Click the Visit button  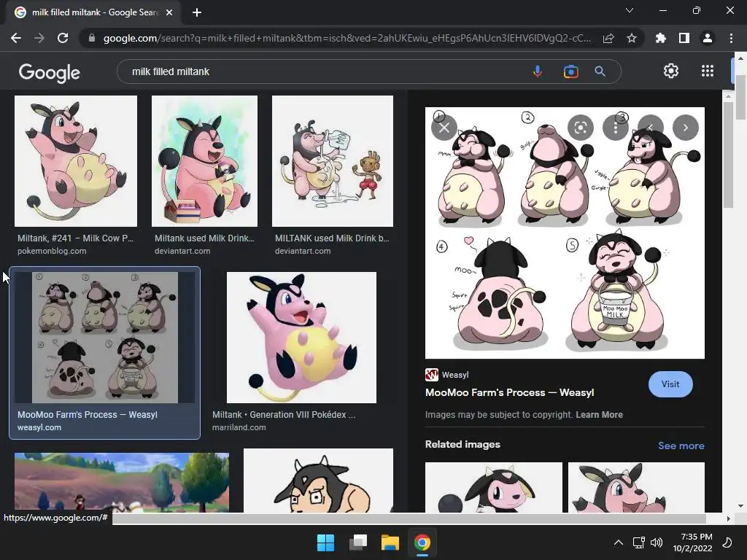670,384
